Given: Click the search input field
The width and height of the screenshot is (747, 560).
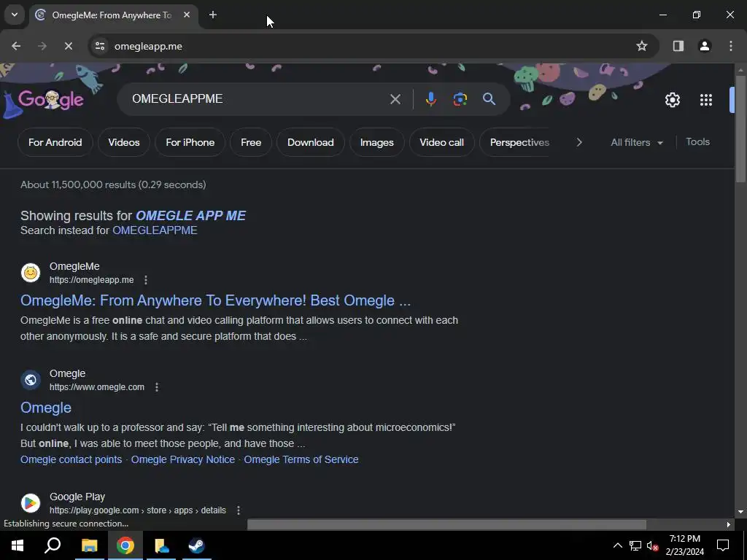Looking at the screenshot, I should pyautogui.click(x=258, y=99).
